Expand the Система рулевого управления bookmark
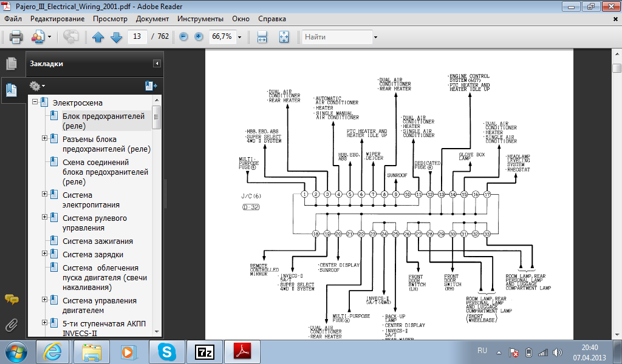 pos(45,217)
